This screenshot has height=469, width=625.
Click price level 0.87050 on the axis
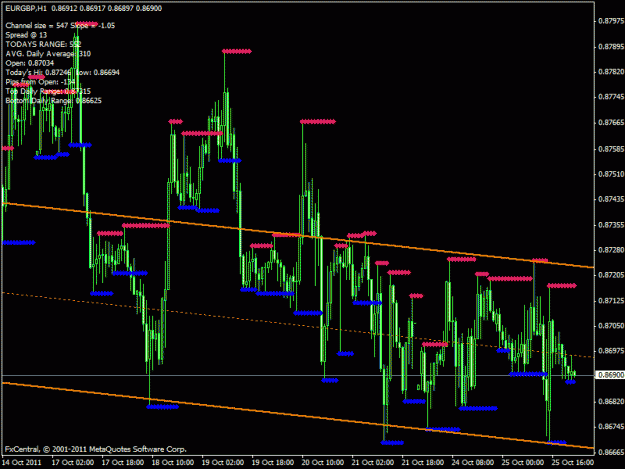click(611, 326)
